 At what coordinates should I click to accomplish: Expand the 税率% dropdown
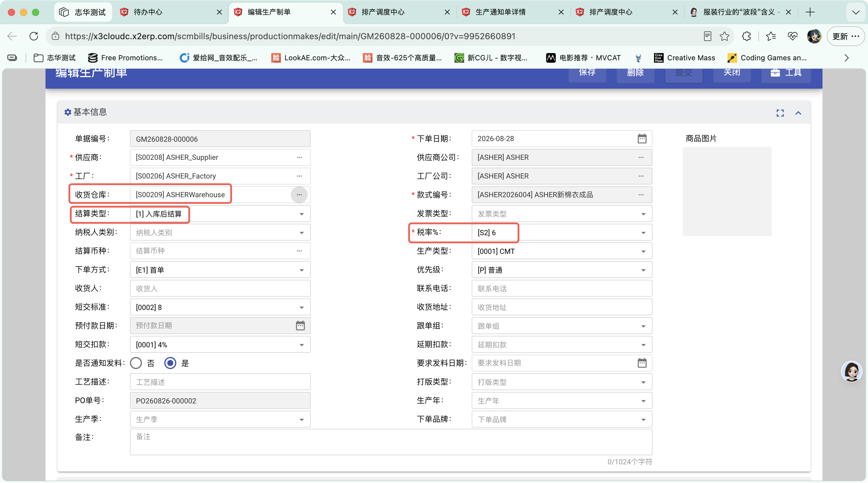coord(643,232)
